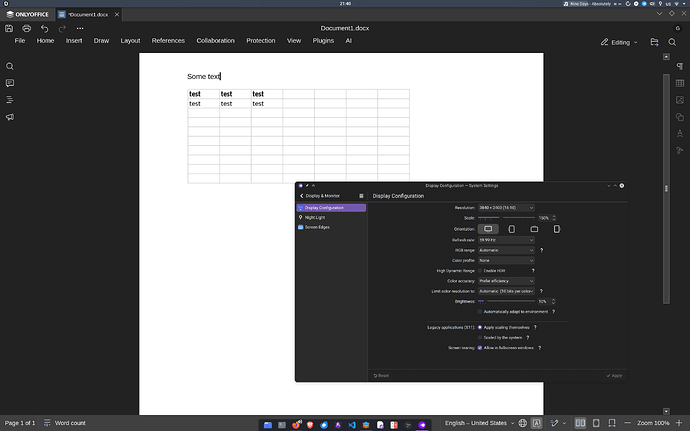690x431 pixels.
Task: Select Night Light in settings sidebar
Action: pyautogui.click(x=331, y=217)
